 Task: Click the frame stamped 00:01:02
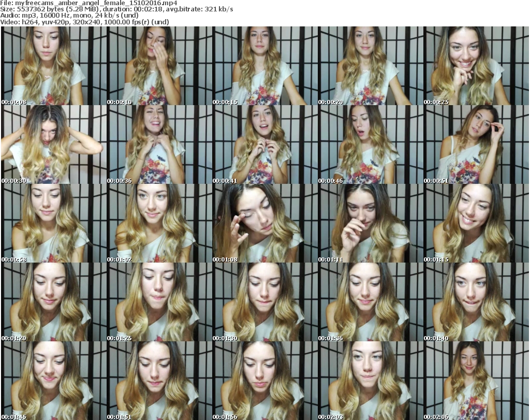point(159,223)
